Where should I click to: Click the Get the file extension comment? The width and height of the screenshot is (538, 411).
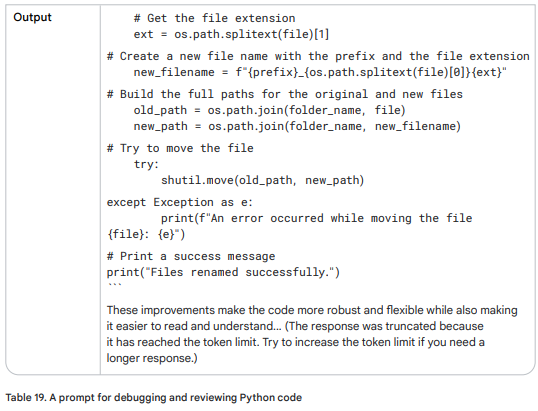214,18
